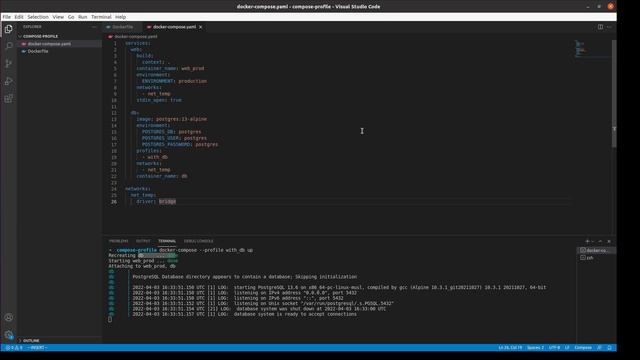The height and width of the screenshot is (360, 640).
Task: Maximize the terminal panel with the chevron
Action: tap(600, 241)
